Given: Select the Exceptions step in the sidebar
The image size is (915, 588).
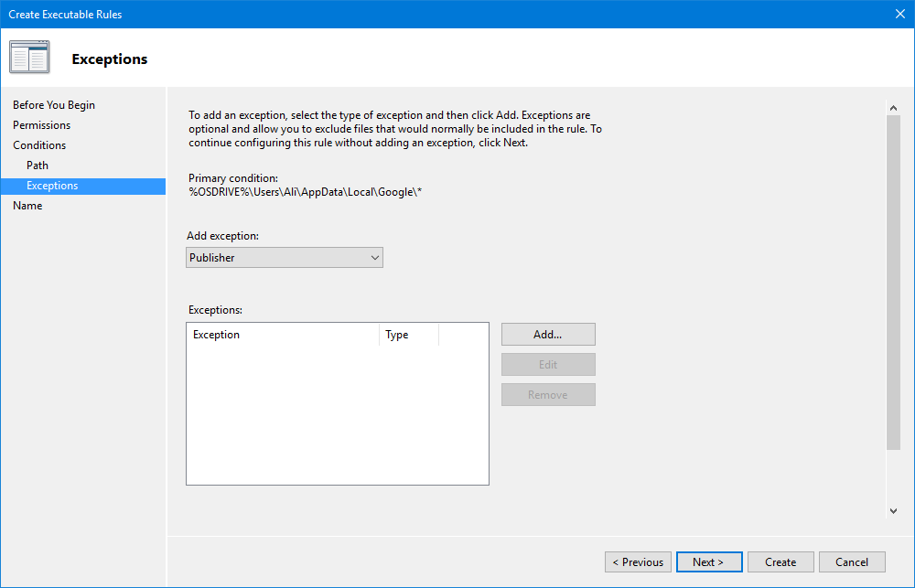Looking at the screenshot, I should 52,186.
